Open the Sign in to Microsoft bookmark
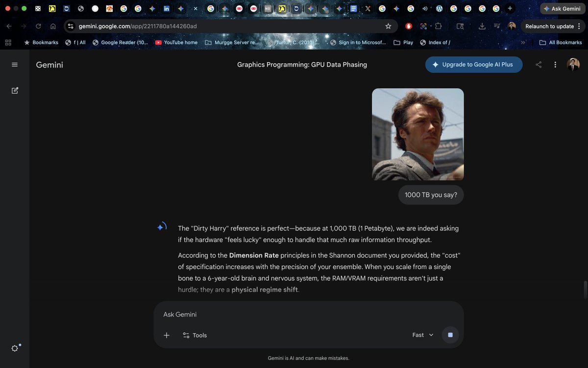 pos(358,43)
